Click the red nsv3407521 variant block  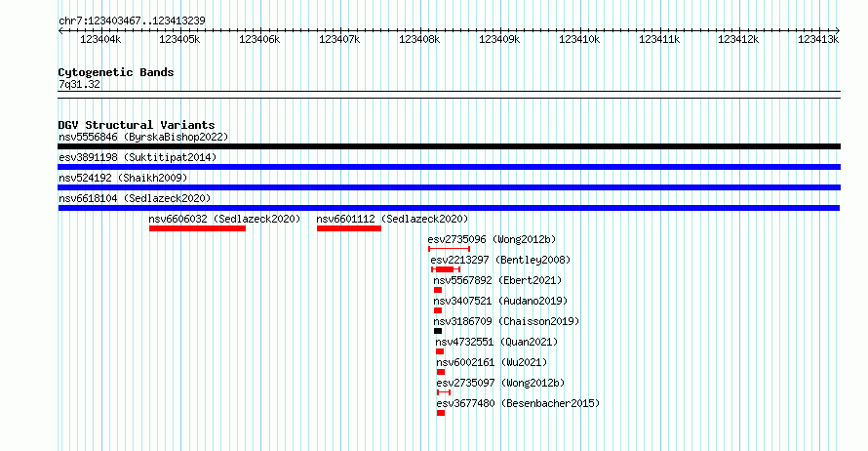tap(438, 310)
